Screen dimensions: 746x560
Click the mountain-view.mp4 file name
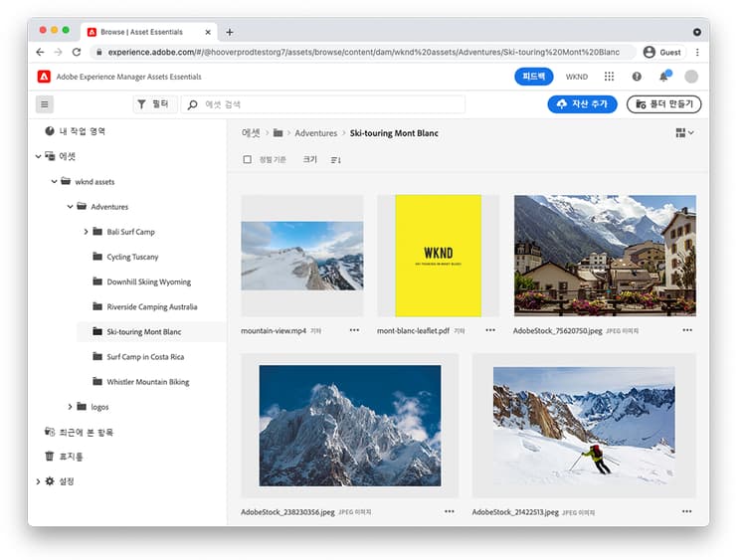click(x=274, y=330)
